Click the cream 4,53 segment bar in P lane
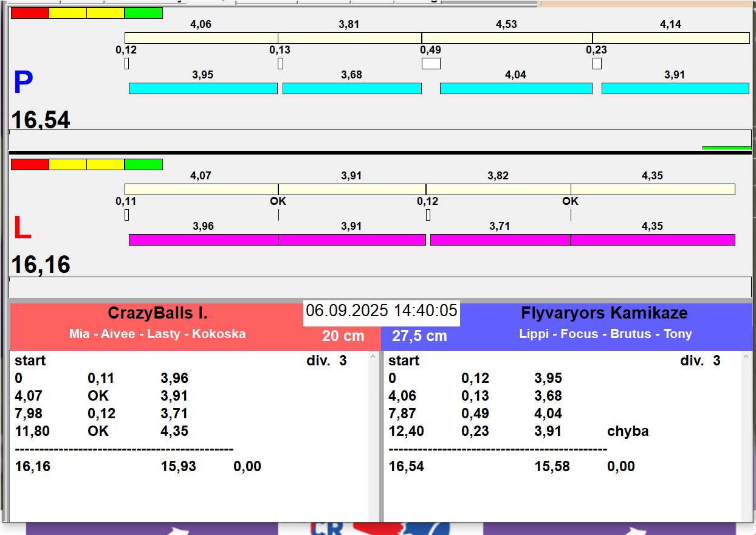The height and width of the screenshot is (535, 756). coord(507,38)
